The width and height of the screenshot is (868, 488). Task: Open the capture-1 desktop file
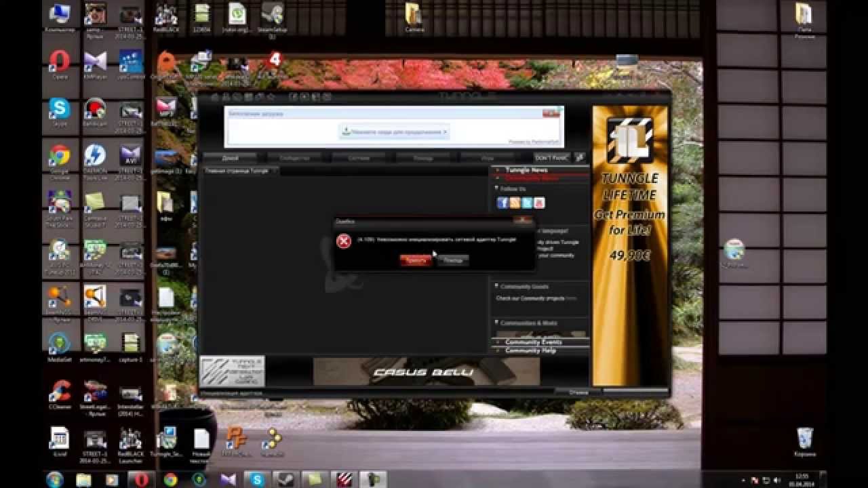[x=130, y=347]
